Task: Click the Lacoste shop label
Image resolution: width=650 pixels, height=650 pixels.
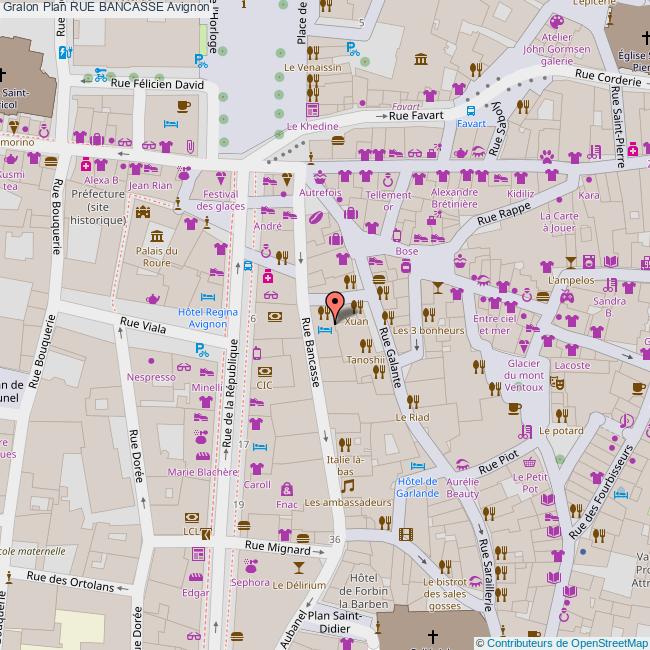Action: point(572,365)
